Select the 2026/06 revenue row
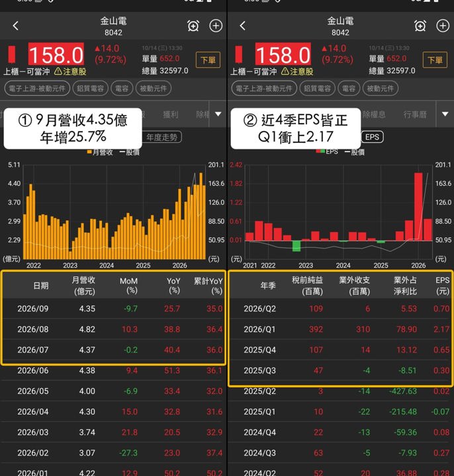 point(113,370)
